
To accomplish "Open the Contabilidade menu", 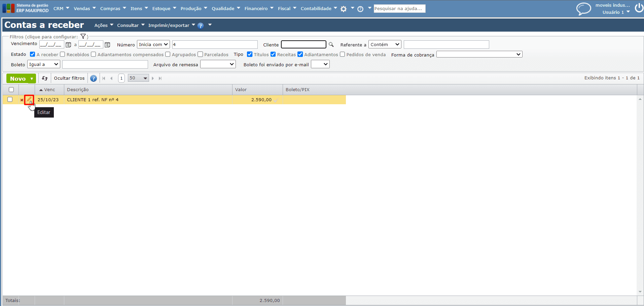I will (319, 8).
